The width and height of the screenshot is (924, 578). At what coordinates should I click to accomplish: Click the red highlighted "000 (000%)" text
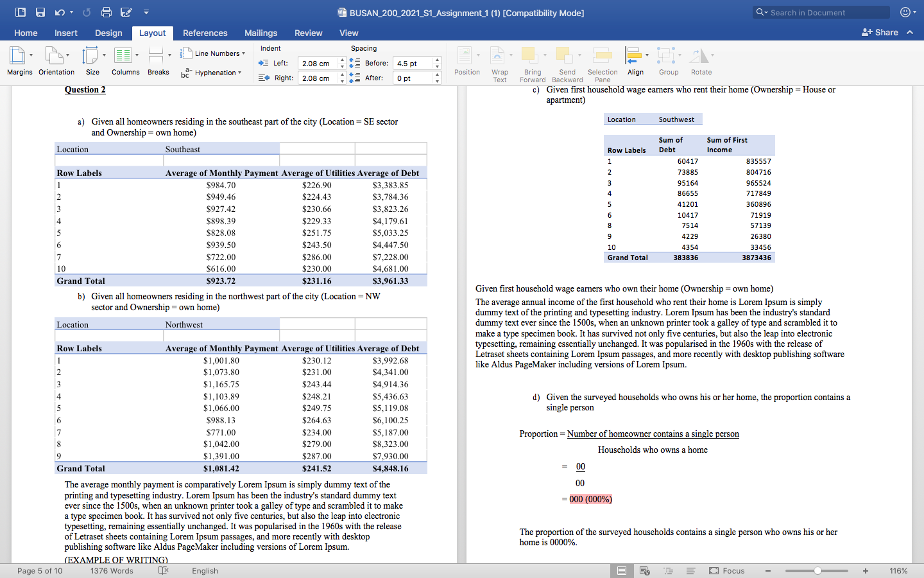pos(590,499)
